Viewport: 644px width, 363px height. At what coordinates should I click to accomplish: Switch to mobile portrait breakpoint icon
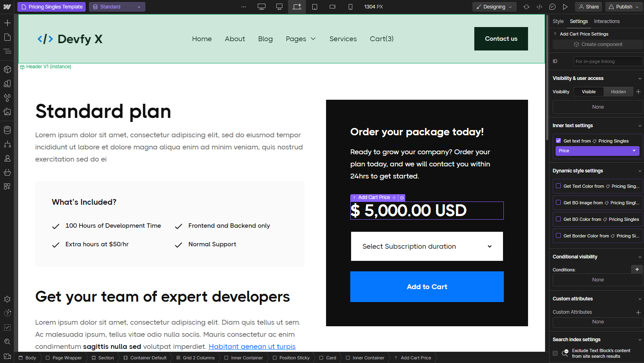click(350, 7)
